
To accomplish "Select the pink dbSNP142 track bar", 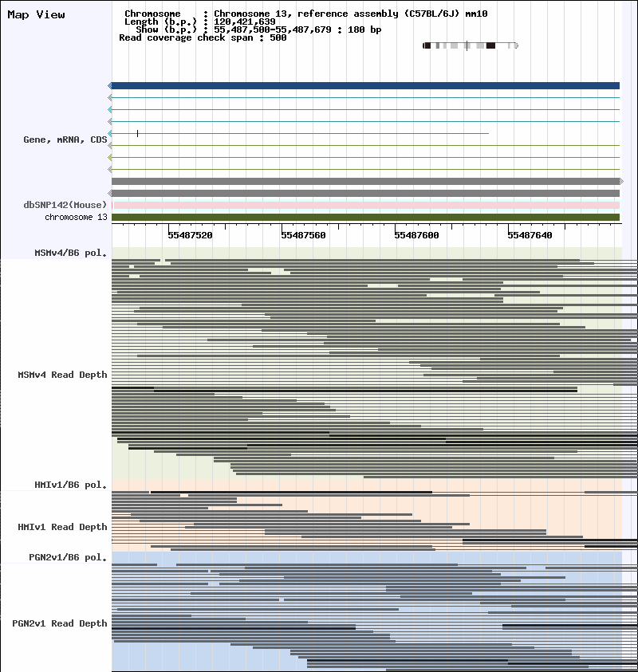I will [x=365, y=206].
